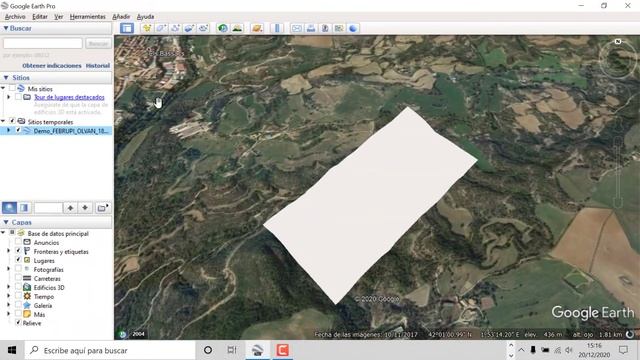Image resolution: width=640 pixels, height=360 pixels.
Task: Open the Herramientas menu
Action: (x=87, y=17)
